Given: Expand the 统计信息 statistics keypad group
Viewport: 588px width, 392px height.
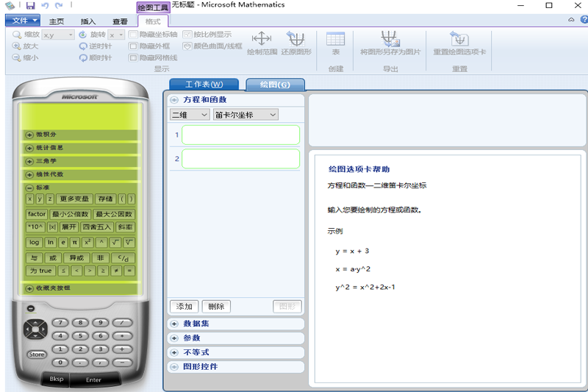Looking at the screenshot, I should coord(29,148).
